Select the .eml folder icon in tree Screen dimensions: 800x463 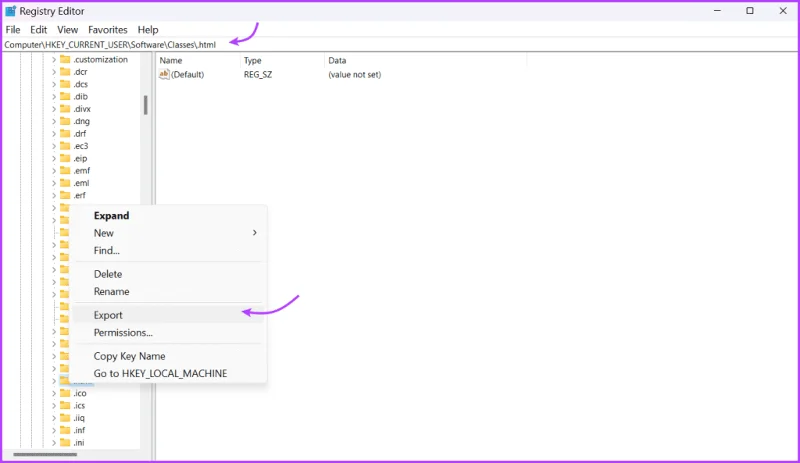(65, 183)
